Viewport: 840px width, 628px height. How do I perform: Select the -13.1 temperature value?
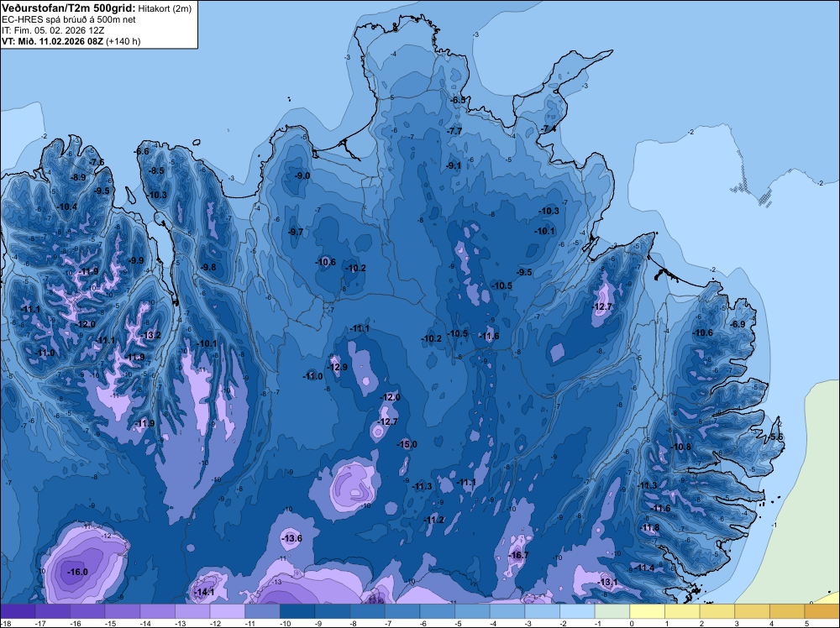[x=607, y=582]
